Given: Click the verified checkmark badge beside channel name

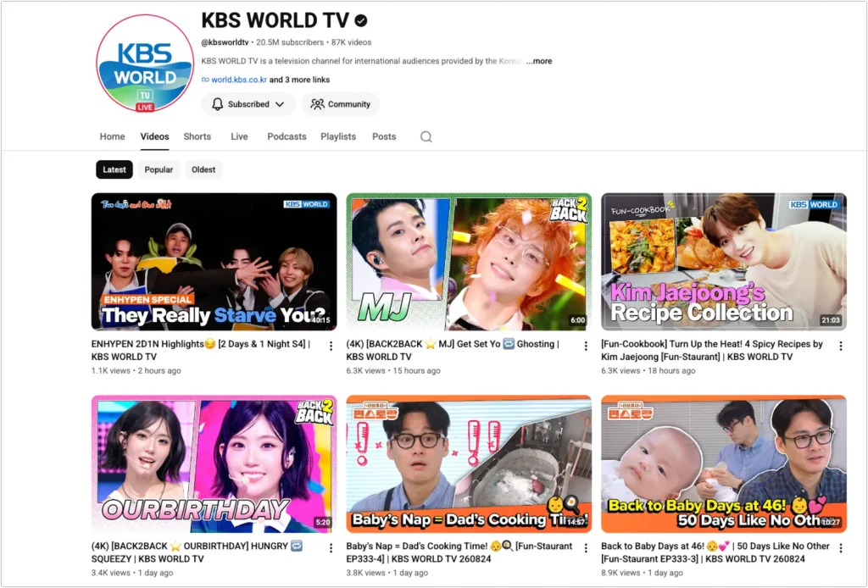Looking at the screenshot, I should [361, 21].
